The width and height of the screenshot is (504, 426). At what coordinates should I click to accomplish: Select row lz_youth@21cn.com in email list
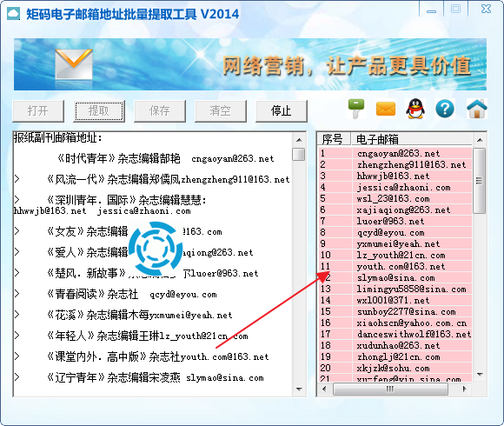(395, 255)
